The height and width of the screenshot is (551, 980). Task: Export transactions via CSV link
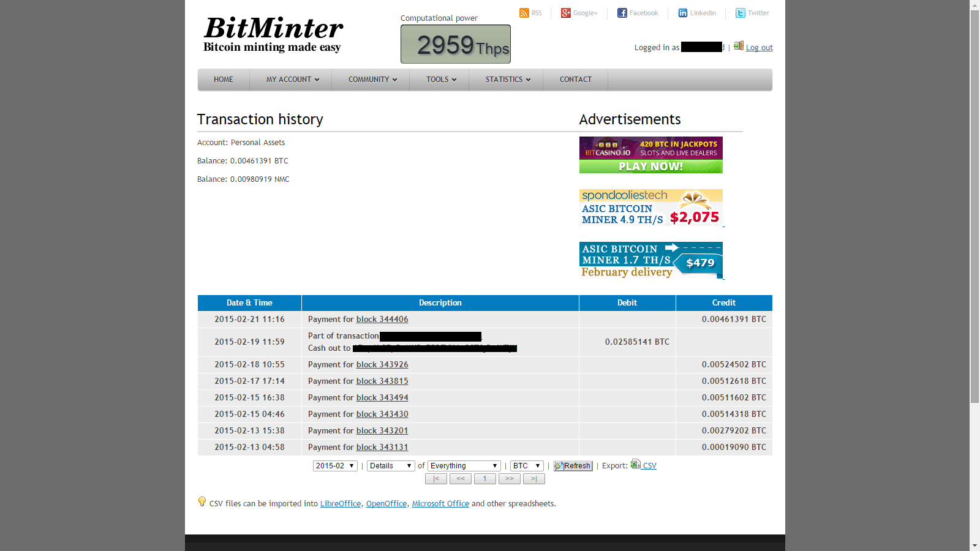pos(649,466)
